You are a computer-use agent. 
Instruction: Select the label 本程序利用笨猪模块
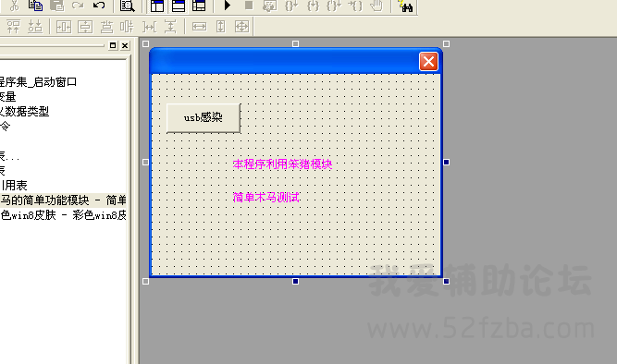tap(282, 164)
